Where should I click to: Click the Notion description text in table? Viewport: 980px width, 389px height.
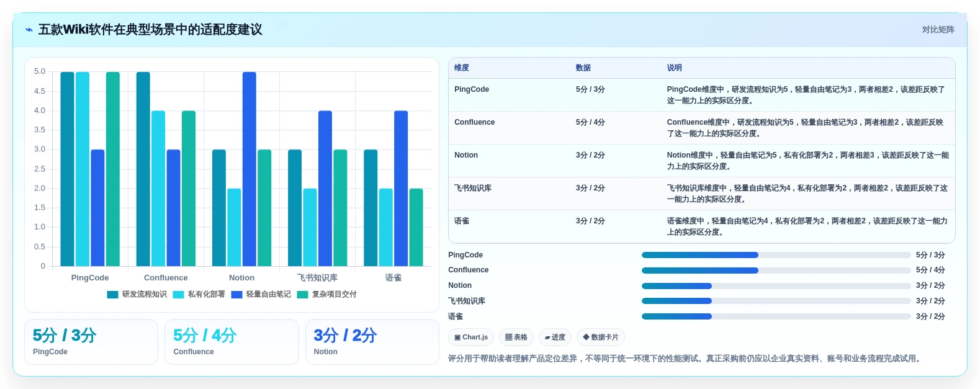(x=807, y=161)
